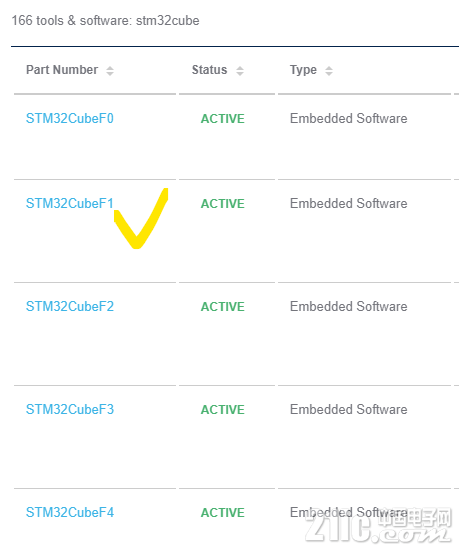This screenshot has height=551, width=459.
Task: Click the Status column header
Action: 209,70
